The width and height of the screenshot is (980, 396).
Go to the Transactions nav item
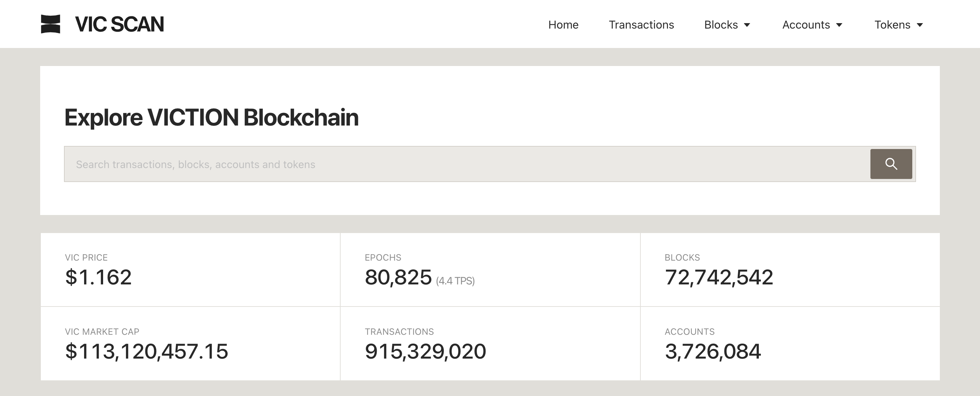coord(641,25)
